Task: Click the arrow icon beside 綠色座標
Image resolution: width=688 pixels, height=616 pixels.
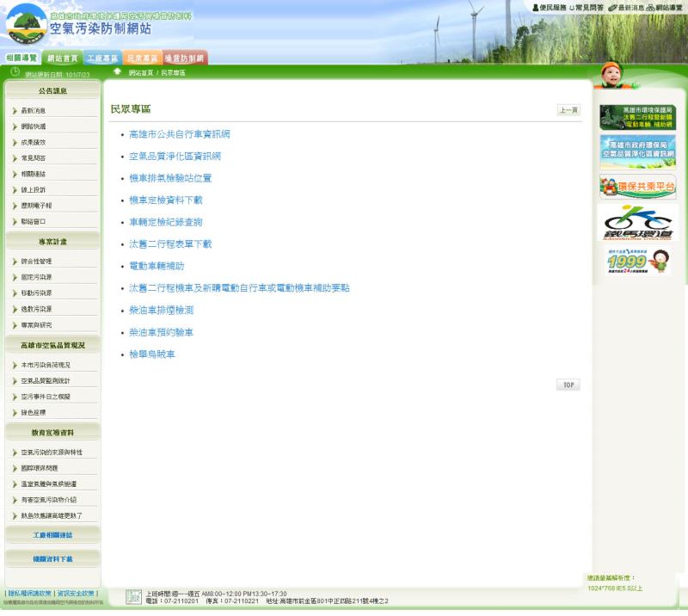Action: pyautogui.click(x=15, y=413)
